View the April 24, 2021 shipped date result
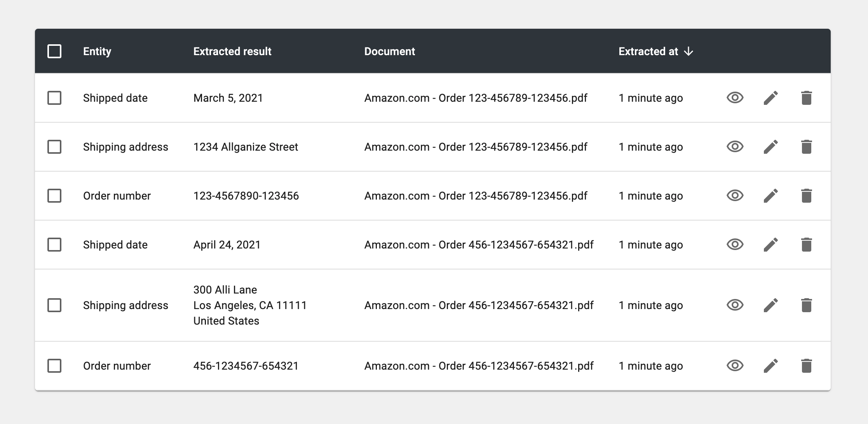Screen dimensions: 868x424 [735, 244]
